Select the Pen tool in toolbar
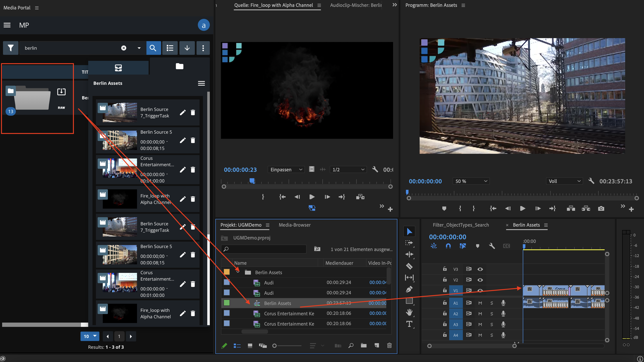Viewport: 644px width, 362px height. [x=409, y=289]
